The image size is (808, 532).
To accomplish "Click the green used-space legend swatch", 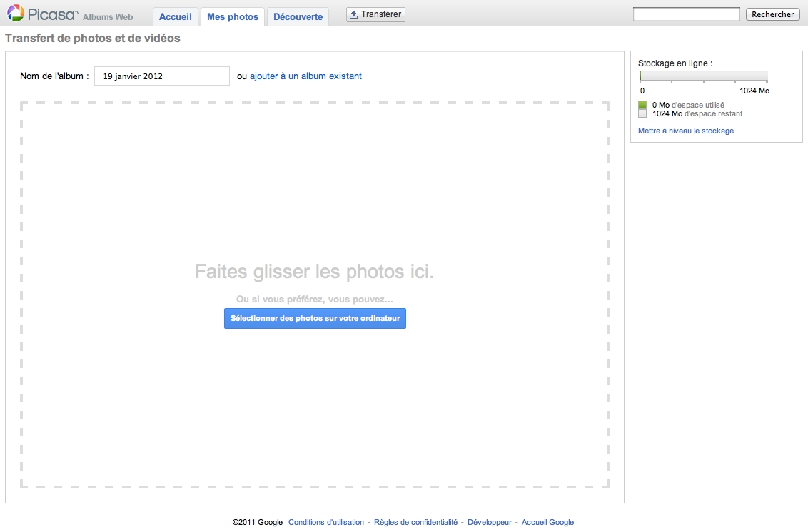I will [642, 105].
